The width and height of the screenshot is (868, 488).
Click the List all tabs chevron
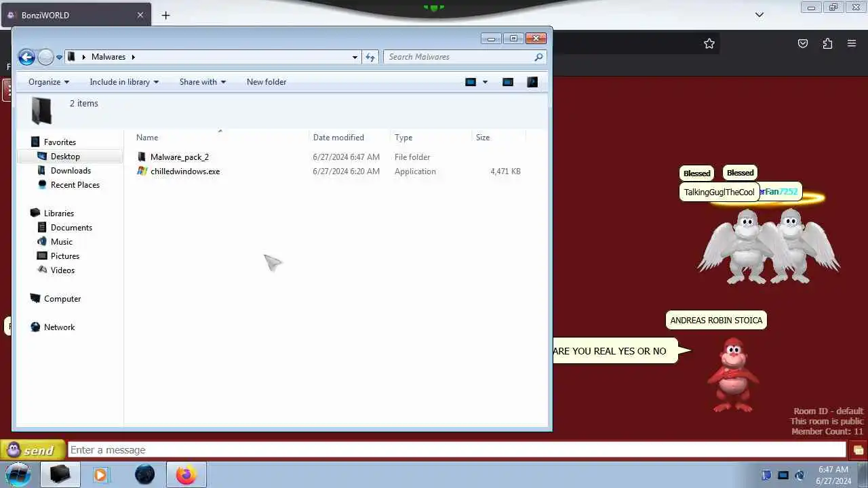pos(759,15)
